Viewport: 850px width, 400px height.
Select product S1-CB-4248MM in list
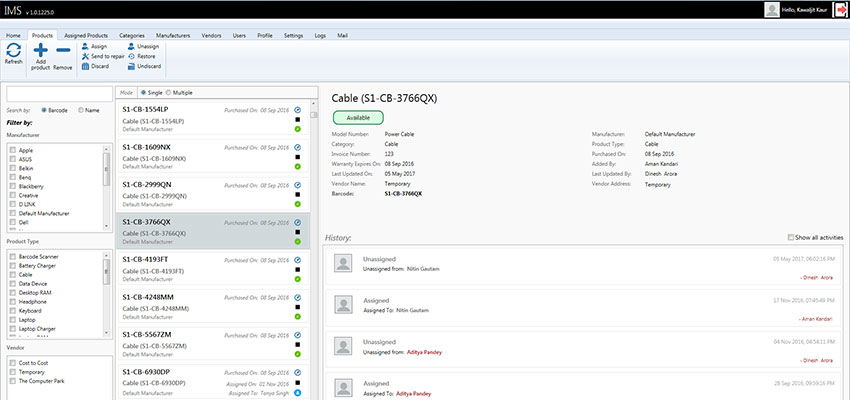coord(213,308)
